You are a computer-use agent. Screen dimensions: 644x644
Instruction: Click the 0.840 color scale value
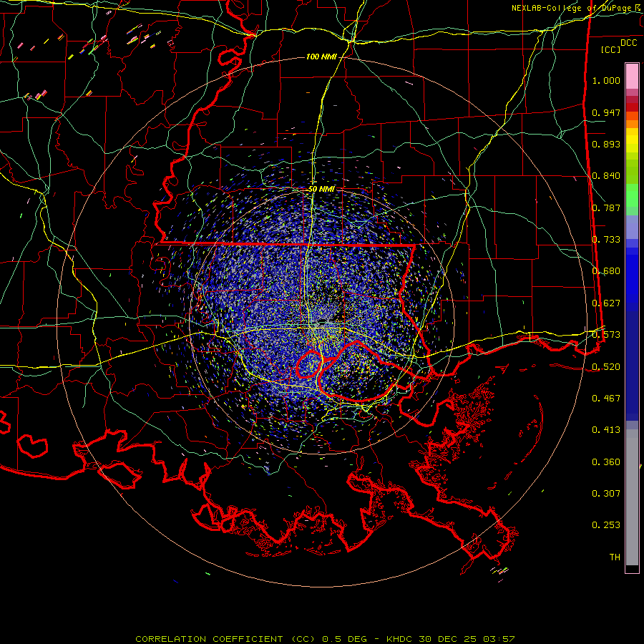(606, 176)
